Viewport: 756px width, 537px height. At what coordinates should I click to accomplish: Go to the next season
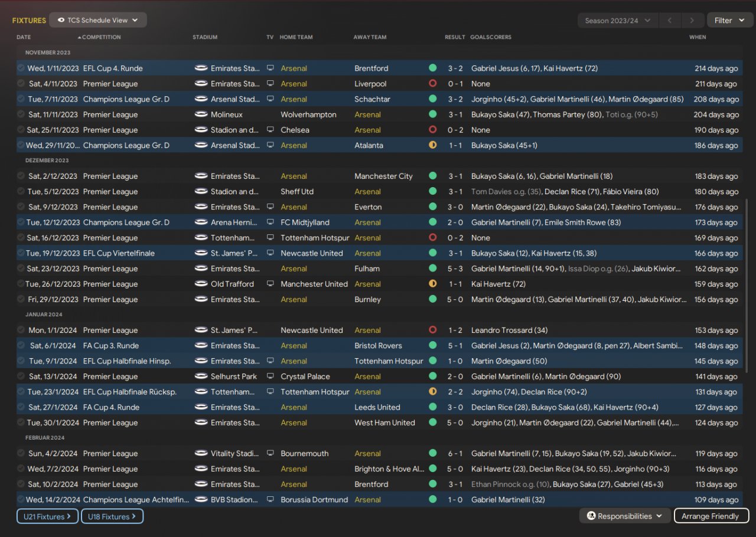[692, 21]
